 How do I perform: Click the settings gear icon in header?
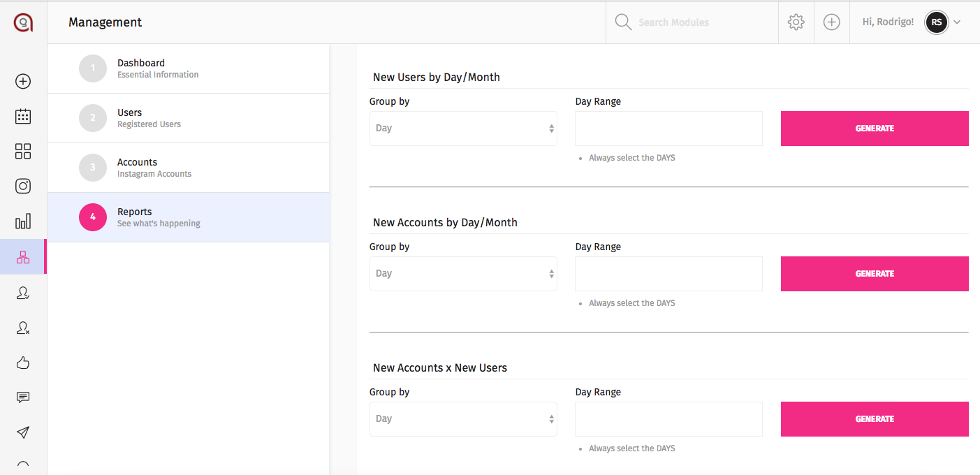pos(796,22)
